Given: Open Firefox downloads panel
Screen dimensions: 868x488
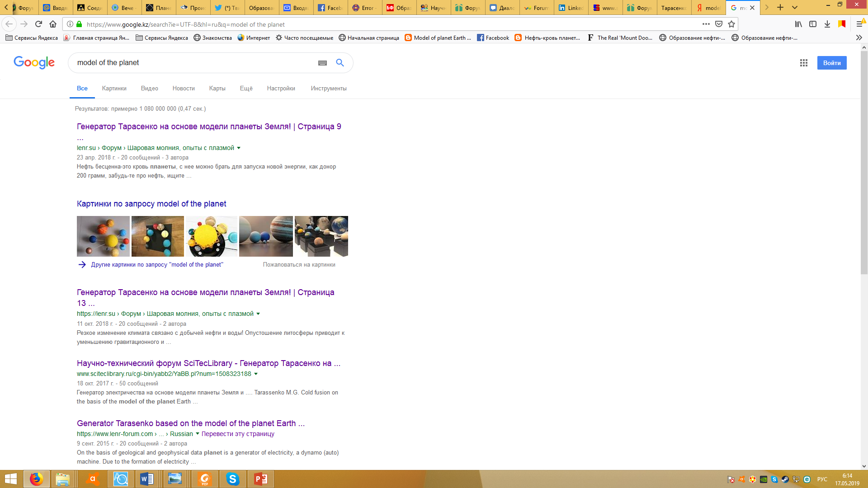Looking at the screenshot, I should coord(827,24).
